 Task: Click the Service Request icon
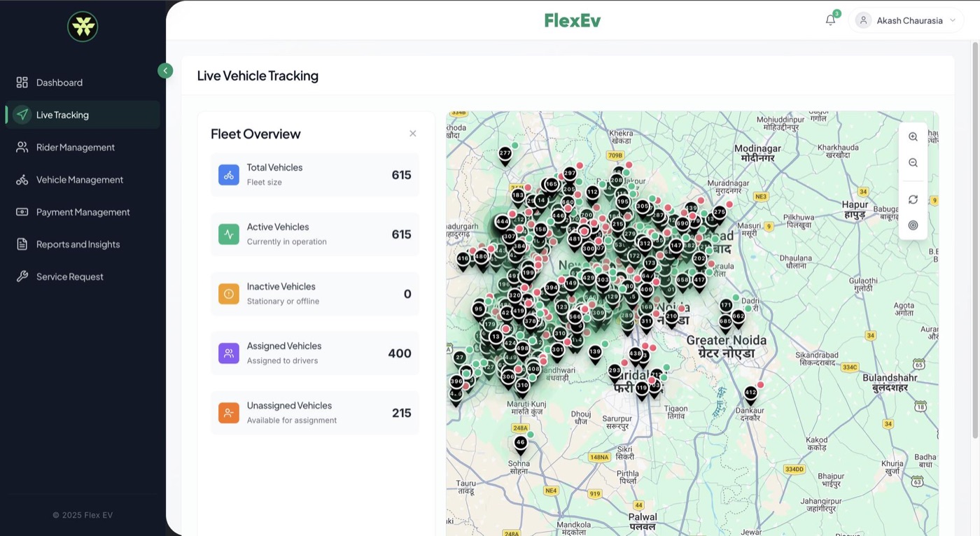point(21,276)
